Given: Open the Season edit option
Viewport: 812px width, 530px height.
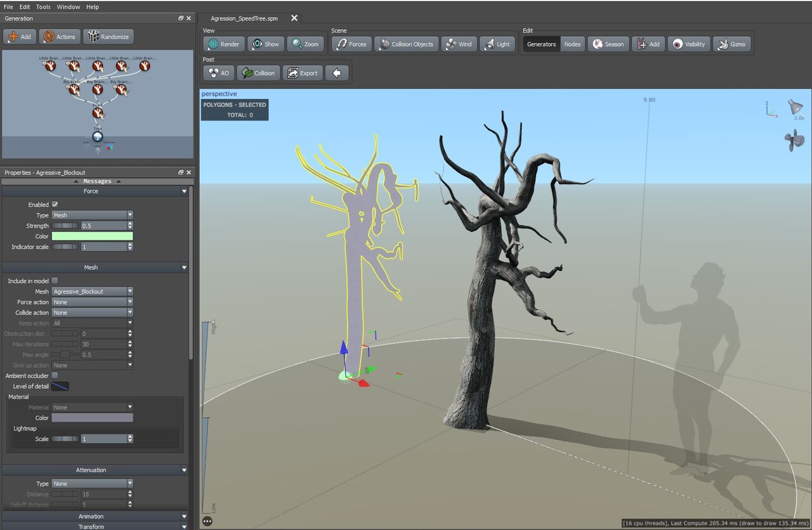Looking at the screenshot, I should (x=608, y=44).
